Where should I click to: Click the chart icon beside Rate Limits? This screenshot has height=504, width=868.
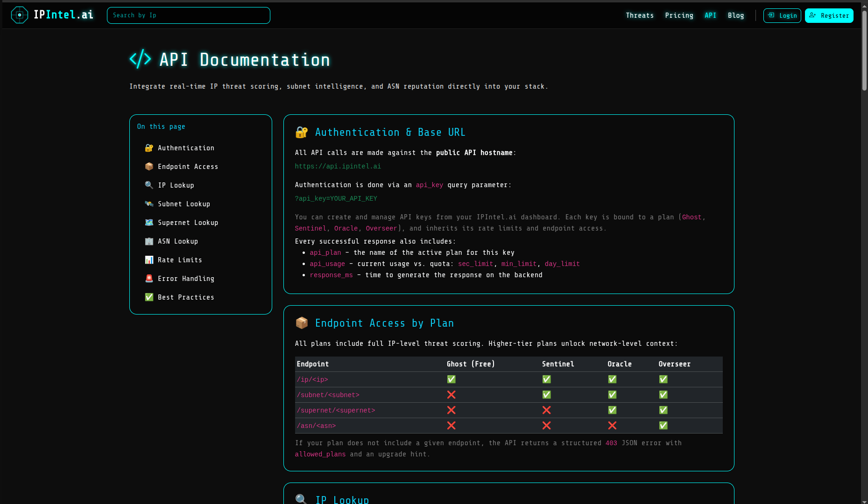[149, 260]
